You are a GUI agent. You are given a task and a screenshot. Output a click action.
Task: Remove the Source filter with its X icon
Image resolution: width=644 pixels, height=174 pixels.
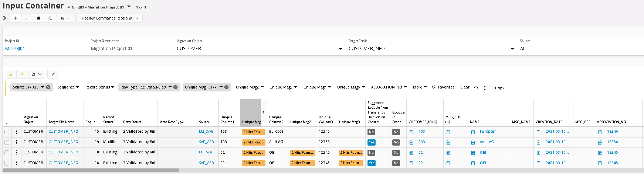(x=48, y=87)
